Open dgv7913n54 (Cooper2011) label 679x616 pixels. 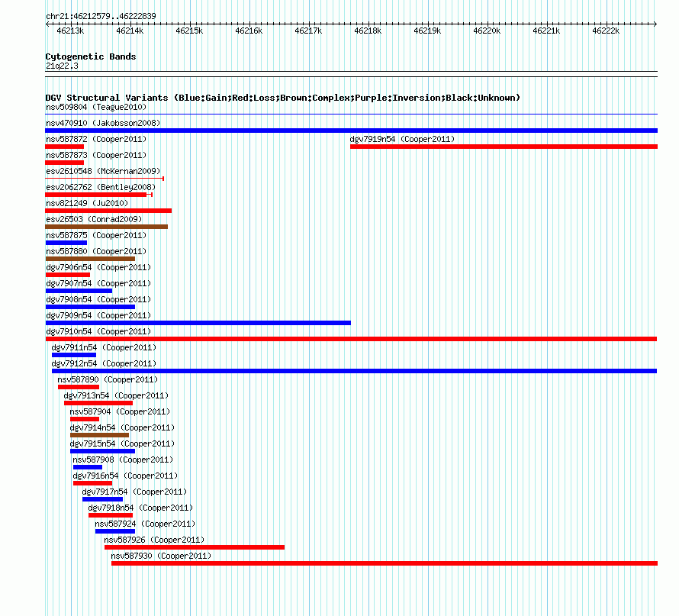click(x=116, y=395)
